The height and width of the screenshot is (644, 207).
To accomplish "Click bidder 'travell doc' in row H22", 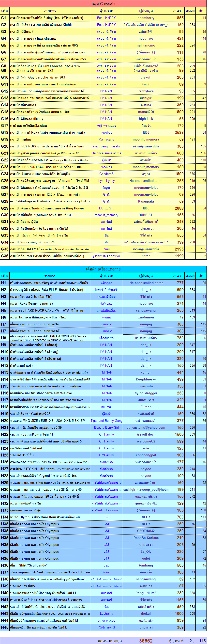I will (x=145, y=435).
